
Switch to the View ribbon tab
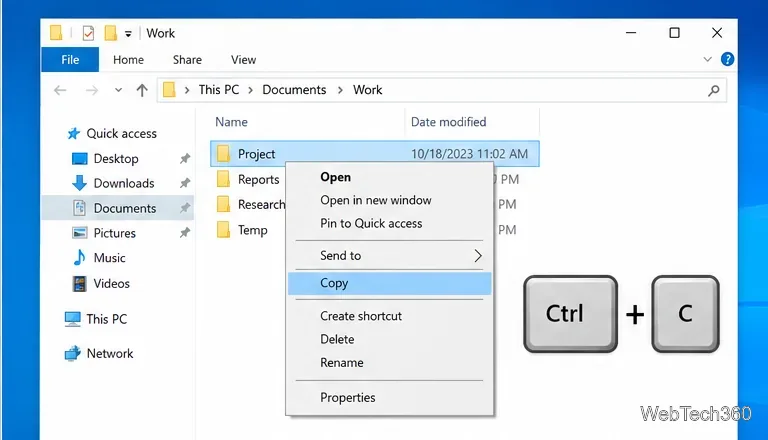243,60
